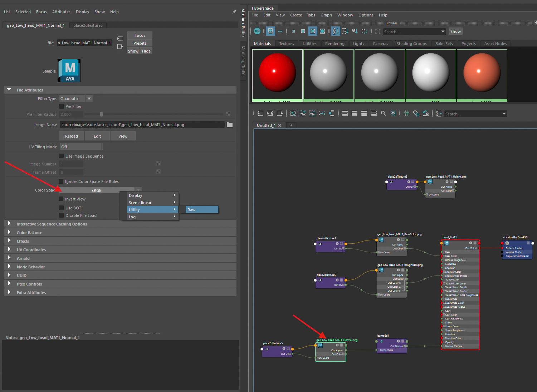Image resolution: width=537 pixels, height=392 pixels.
Task: Click input connection arrow icon beside file field
Action: coord(120,39)
